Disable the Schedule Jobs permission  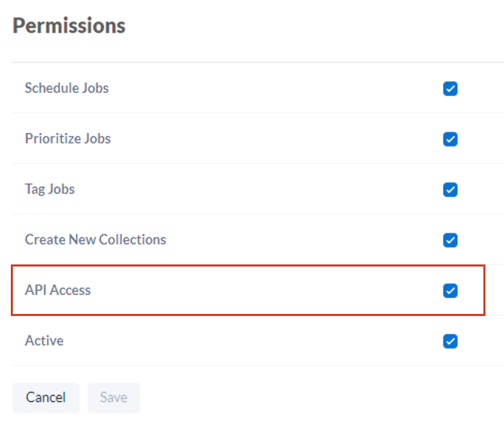[x=450, y=89]
